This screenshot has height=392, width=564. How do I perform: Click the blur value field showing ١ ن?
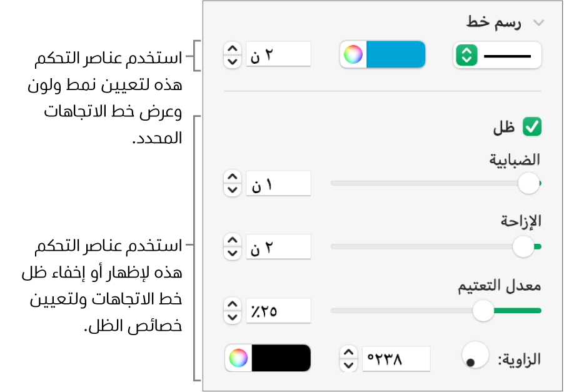(x=279, y=184)
